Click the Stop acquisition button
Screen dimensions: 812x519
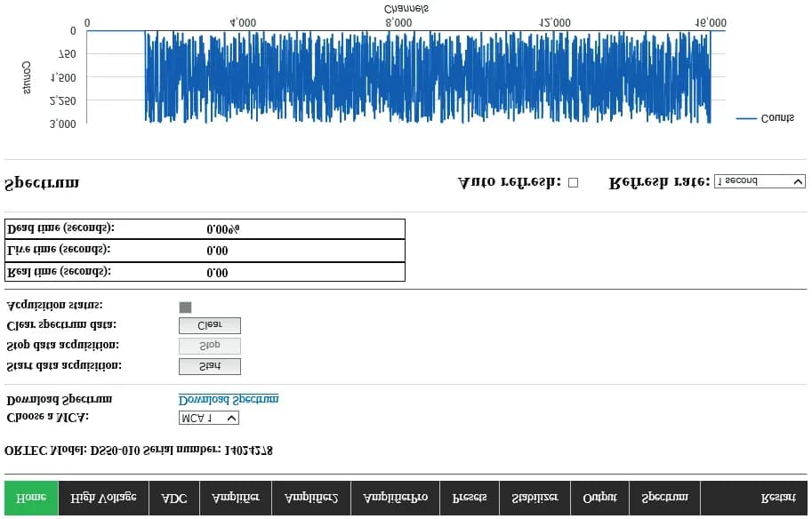pyautogui.click(x=210, y=345)
